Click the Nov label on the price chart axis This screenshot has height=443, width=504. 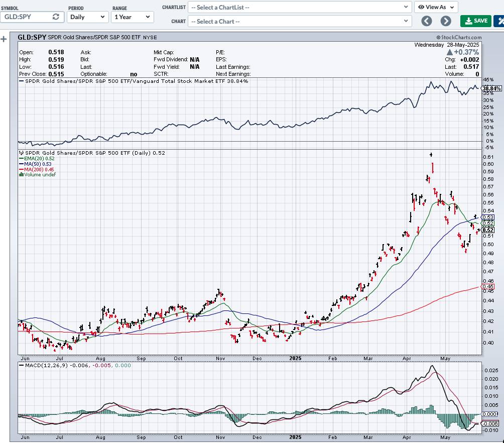pyautogui.click(x=220, y=359)
